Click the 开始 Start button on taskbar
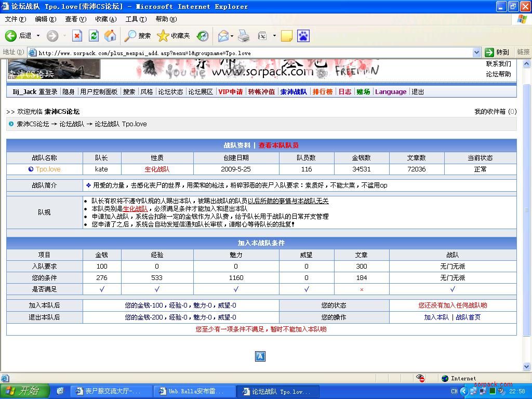The image size is (532, 399). tap(25, 391)
